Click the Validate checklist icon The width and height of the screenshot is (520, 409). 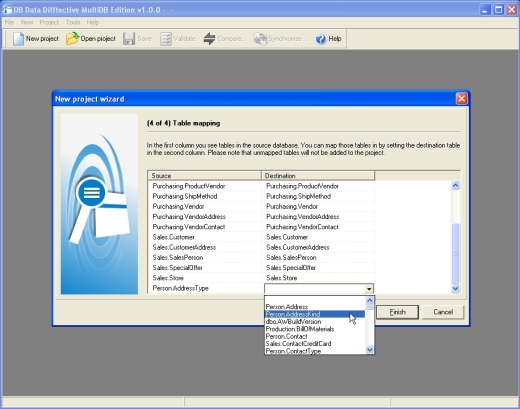pyautogui.click(x=166, y=39)
